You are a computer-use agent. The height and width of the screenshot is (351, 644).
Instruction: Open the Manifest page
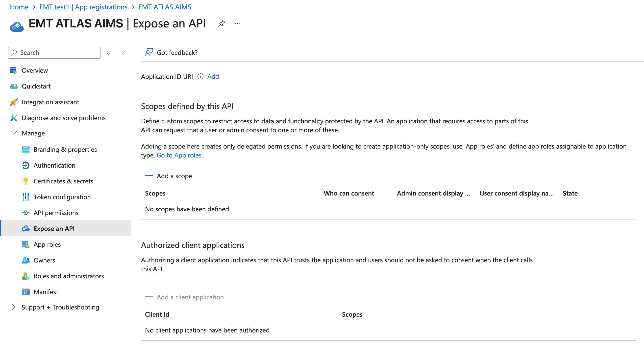click(x=46, y=292)
